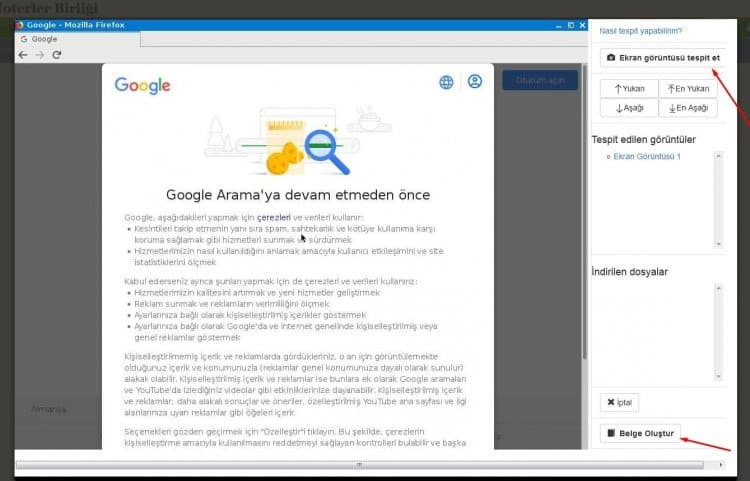Click the En Aşağı button
This screenshot has height=481, width=750.
(x=688, y=108)
